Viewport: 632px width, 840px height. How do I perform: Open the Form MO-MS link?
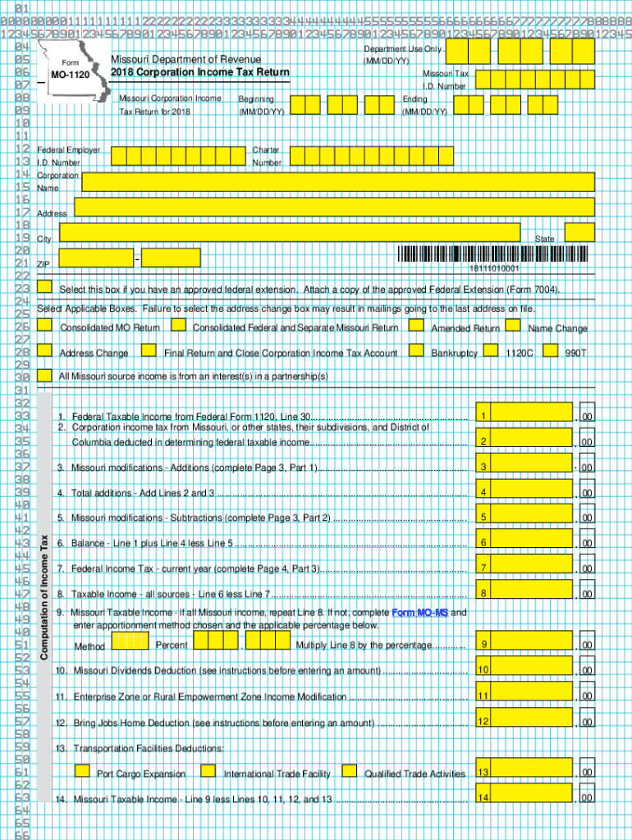pyautogui.click(x=420, y=613)
